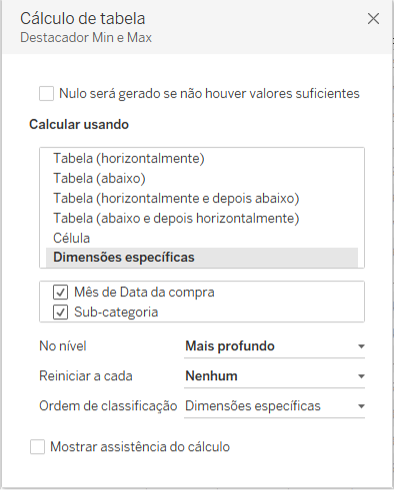
Task: Open Ordem de classificação dropdown
Action: tap(274, 406)
